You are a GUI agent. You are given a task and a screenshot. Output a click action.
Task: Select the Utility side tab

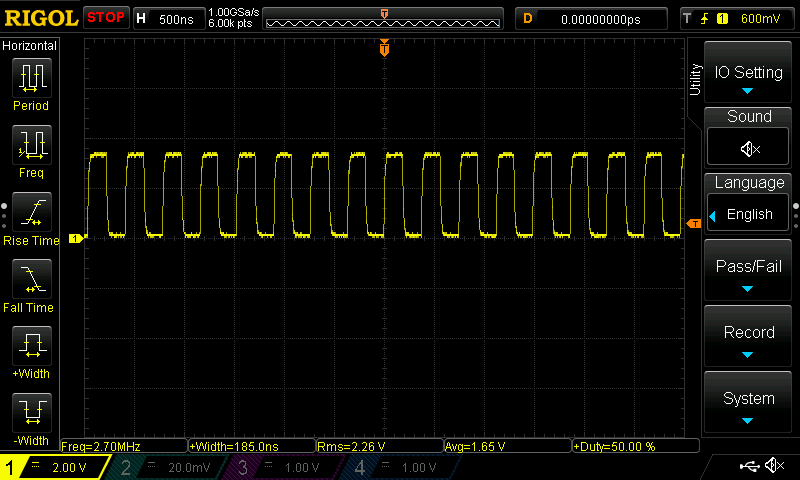[695, 79]
